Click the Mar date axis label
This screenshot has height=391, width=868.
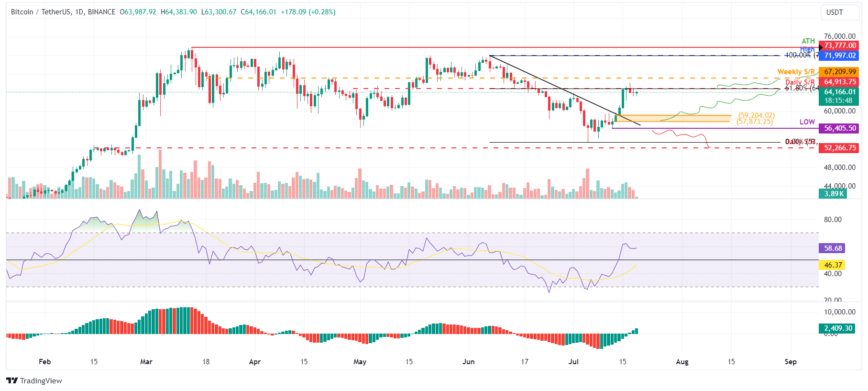click(x=146, y=362)
